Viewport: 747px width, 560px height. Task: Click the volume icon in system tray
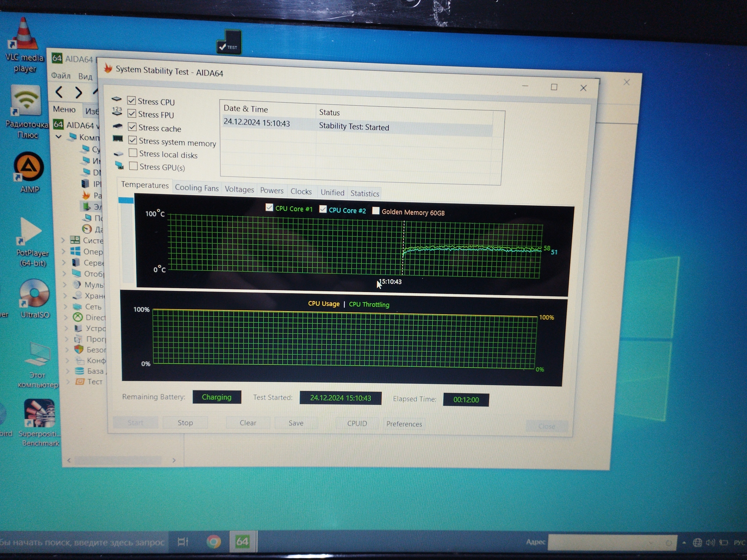pos(710,542)
